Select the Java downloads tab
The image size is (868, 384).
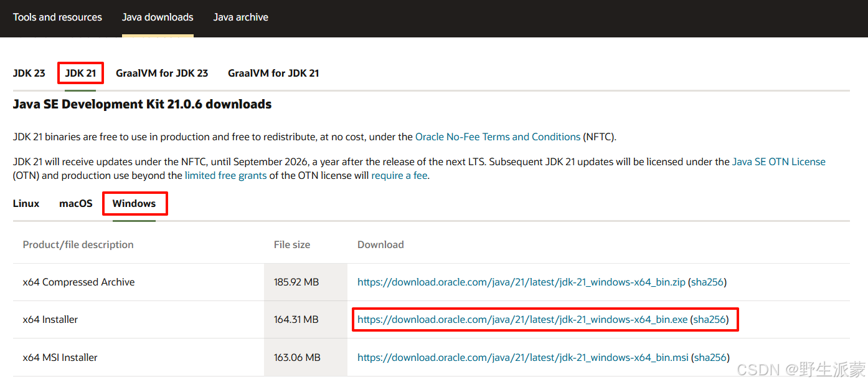pyautogui.click(x=158, y=17)
